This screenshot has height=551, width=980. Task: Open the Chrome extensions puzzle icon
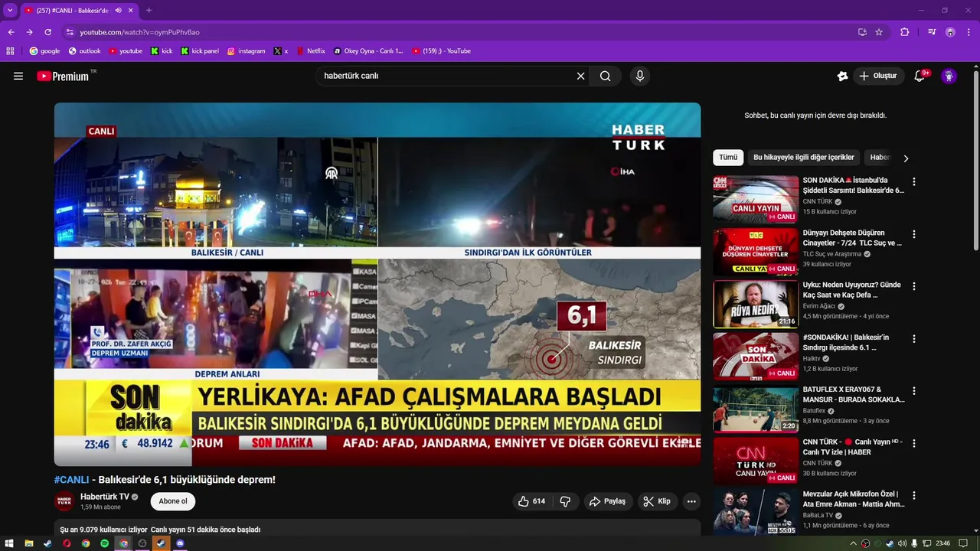[x=905, y=32]
